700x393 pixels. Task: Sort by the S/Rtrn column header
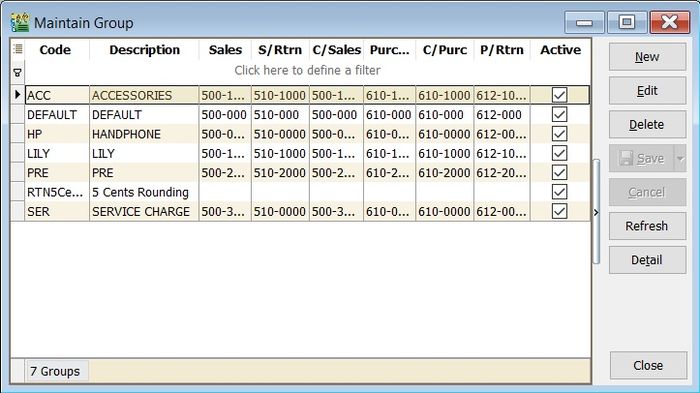click(280, 50)
